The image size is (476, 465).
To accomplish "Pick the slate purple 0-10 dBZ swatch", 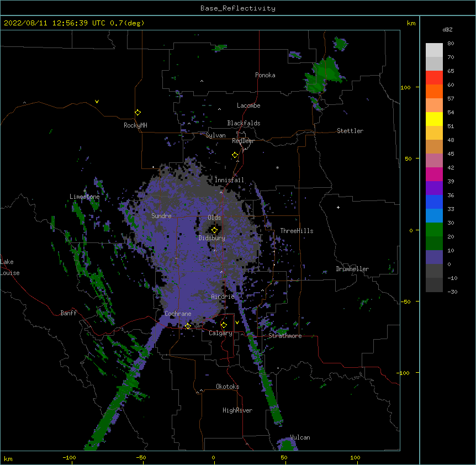I will tap(434, 257).
